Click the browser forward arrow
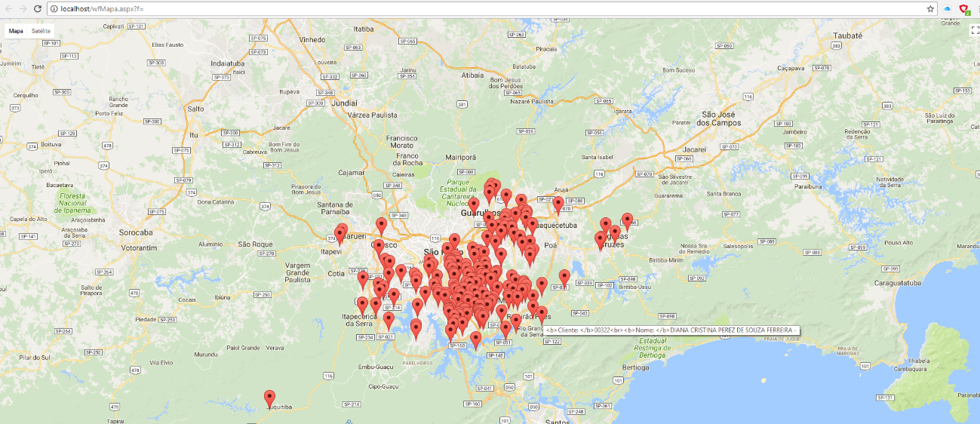This screenshot has width=980, height=424. 24,8
